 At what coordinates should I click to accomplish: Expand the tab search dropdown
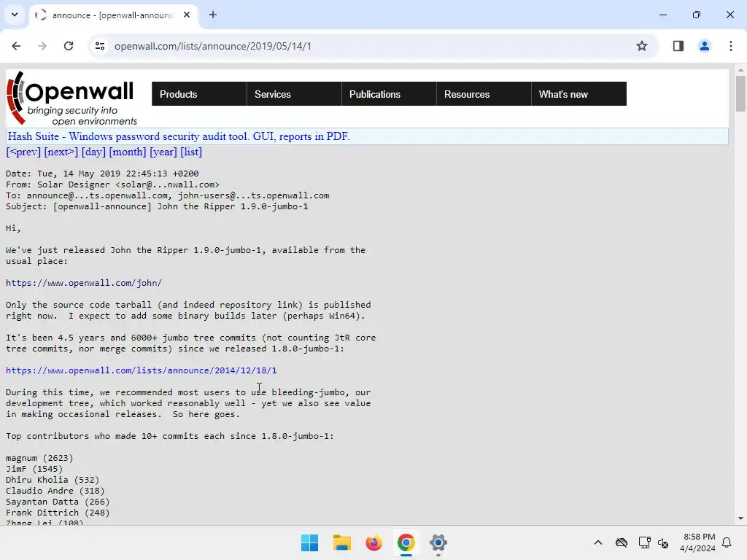pyautogui.click(x=15, y=15)
